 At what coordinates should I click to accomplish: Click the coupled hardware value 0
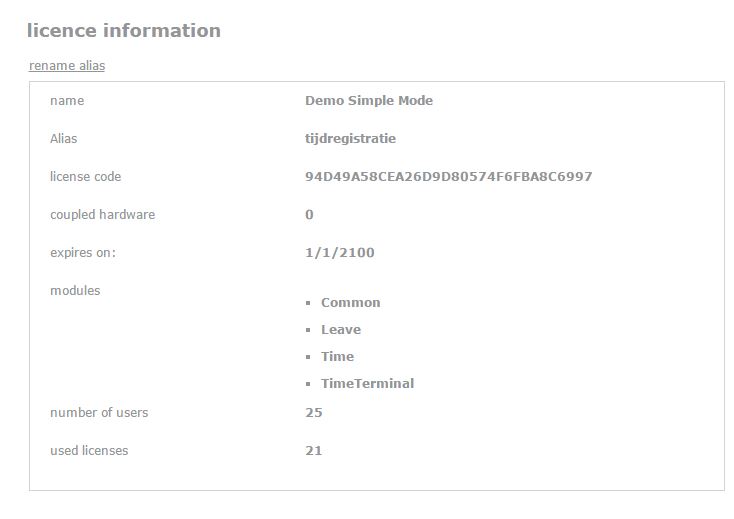tap(309, 214)
